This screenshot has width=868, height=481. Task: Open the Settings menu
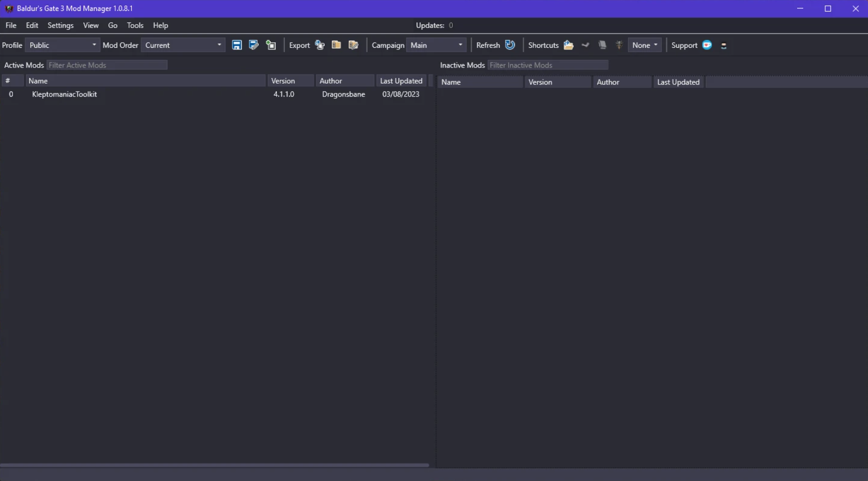60,25
